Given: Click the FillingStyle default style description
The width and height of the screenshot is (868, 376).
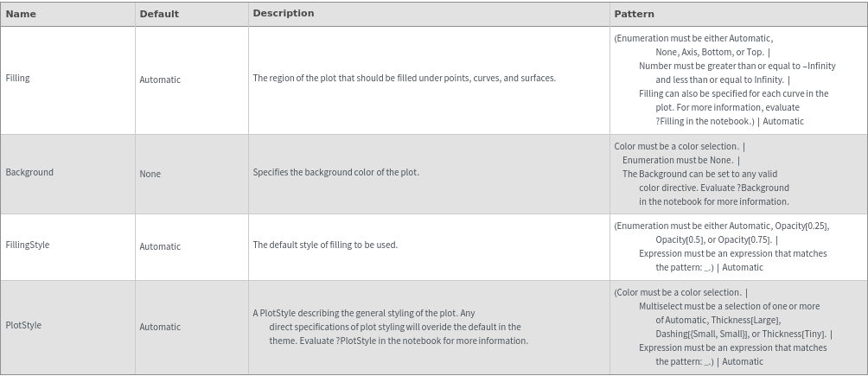Looking at the screenshot, I should coord(325,245).
